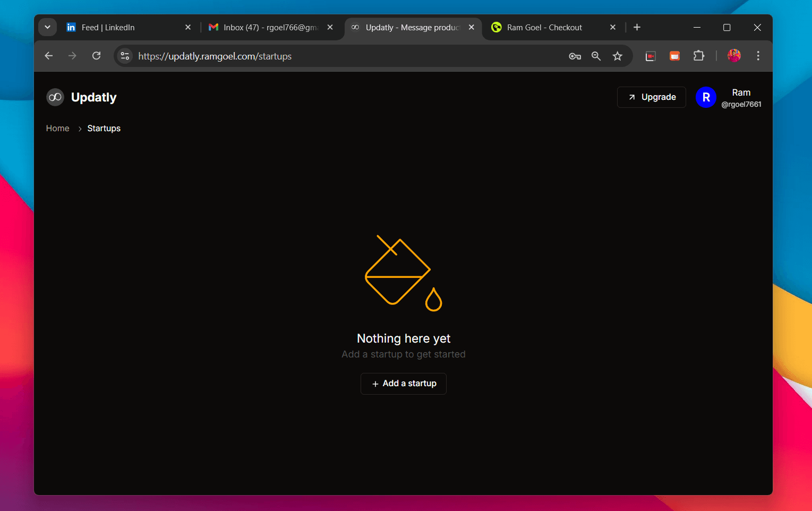Close the Ram Goel Checkout tab
The height and width of the screenshot is (511, 812).
pyautogui.click(x=613, y=28)
